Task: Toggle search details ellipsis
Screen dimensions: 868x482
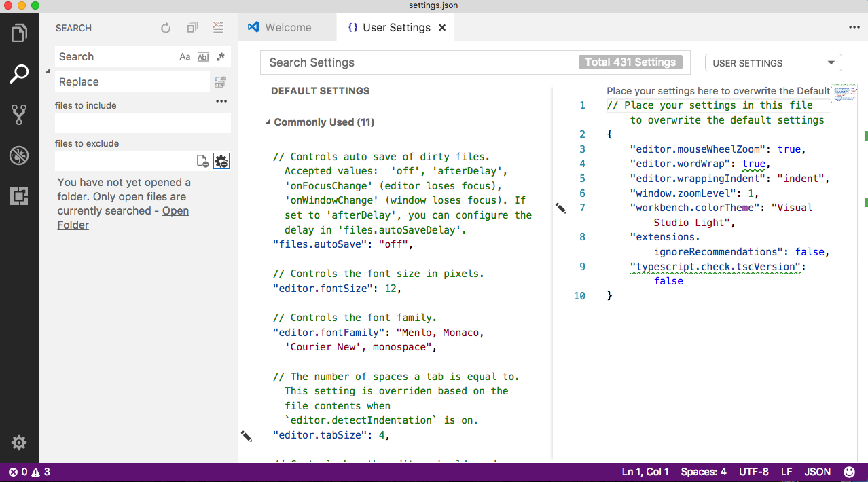Action: pos(221,101)
